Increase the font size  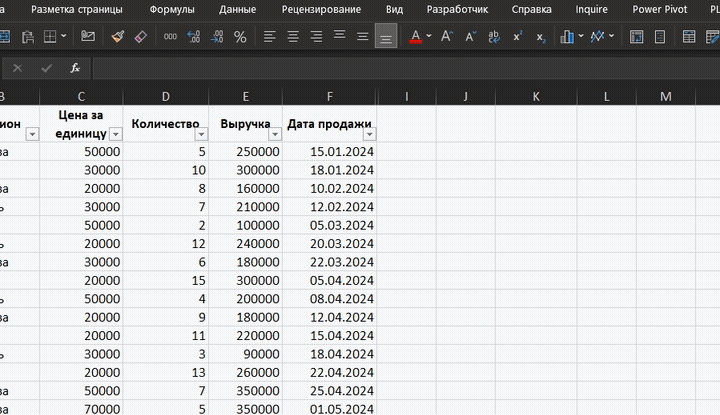[447, 36]
